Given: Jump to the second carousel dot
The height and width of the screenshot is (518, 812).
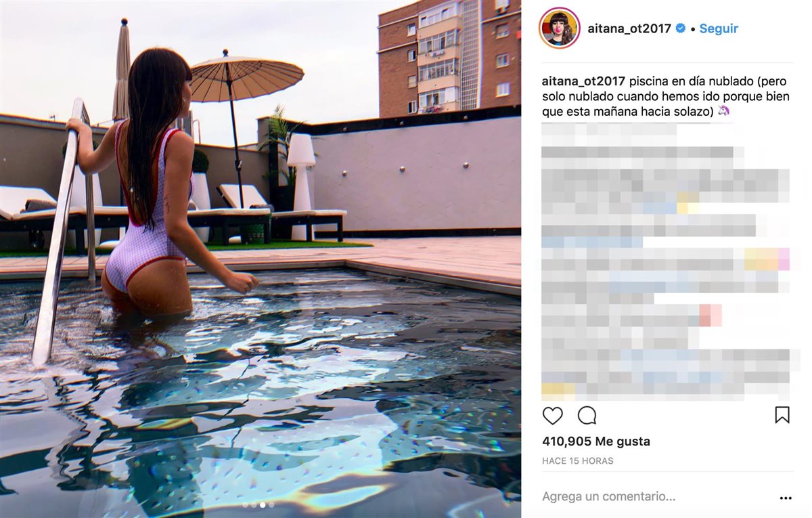Looking at the screenshot, I should tap(254, 504).
